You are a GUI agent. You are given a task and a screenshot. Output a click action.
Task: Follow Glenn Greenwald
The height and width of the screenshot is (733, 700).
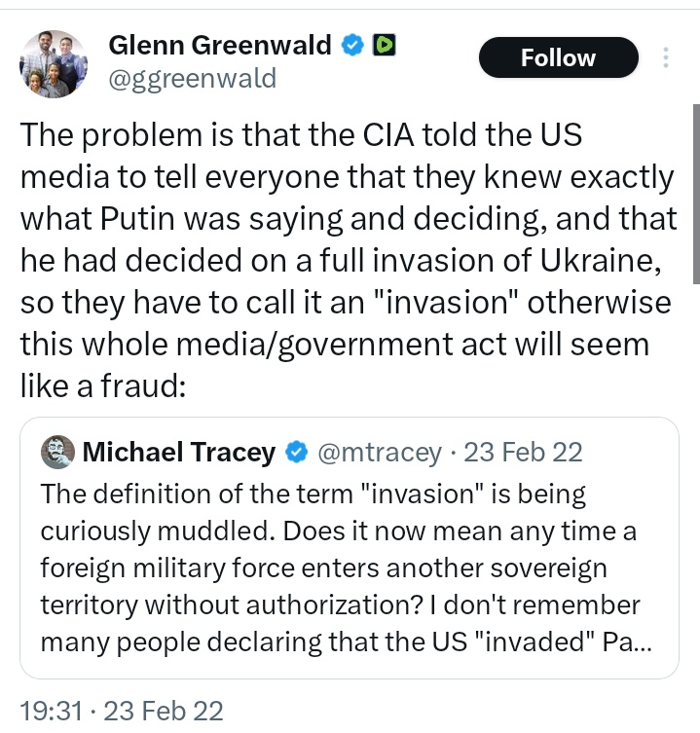pyautogui.click(x=558, y=58)
